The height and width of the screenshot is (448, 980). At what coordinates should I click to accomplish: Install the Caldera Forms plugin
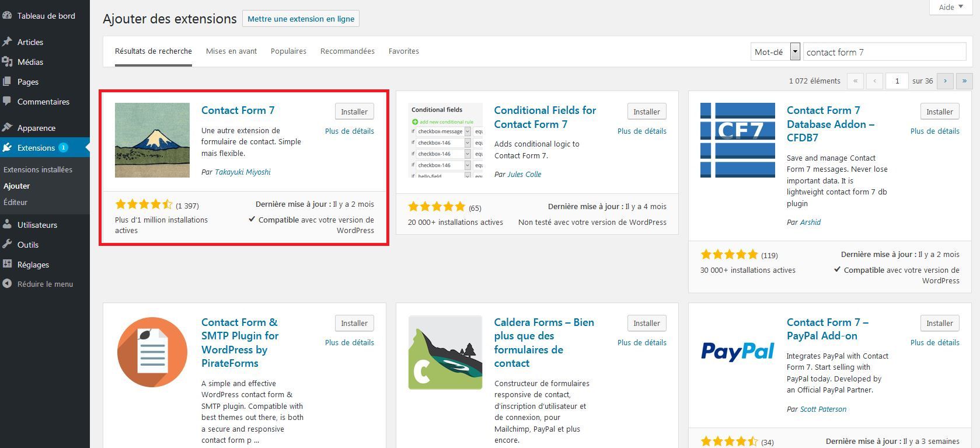(x=647, y=323)
